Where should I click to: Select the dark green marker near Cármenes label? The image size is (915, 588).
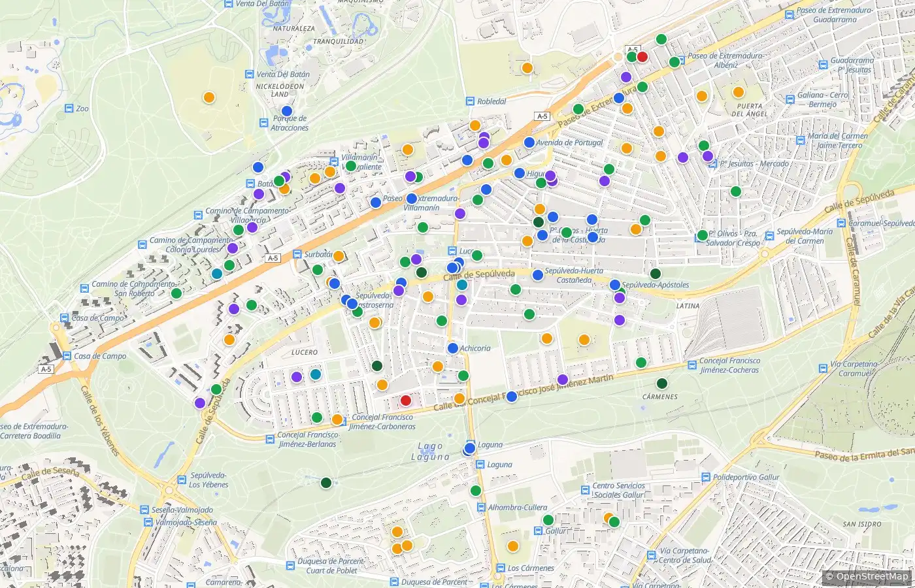tap(661, 384)
